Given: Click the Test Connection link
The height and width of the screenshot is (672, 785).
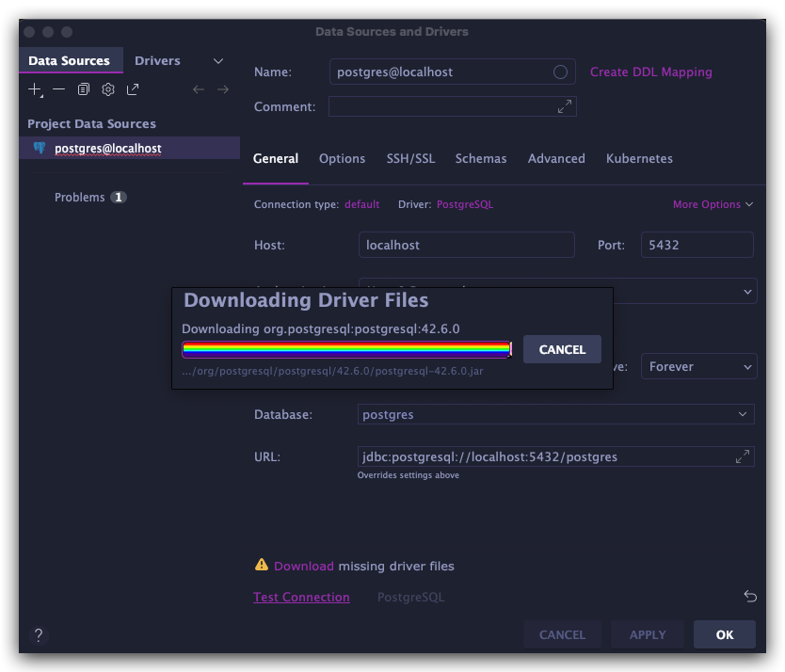Looking at the screenshot, I should pos(301,597).
